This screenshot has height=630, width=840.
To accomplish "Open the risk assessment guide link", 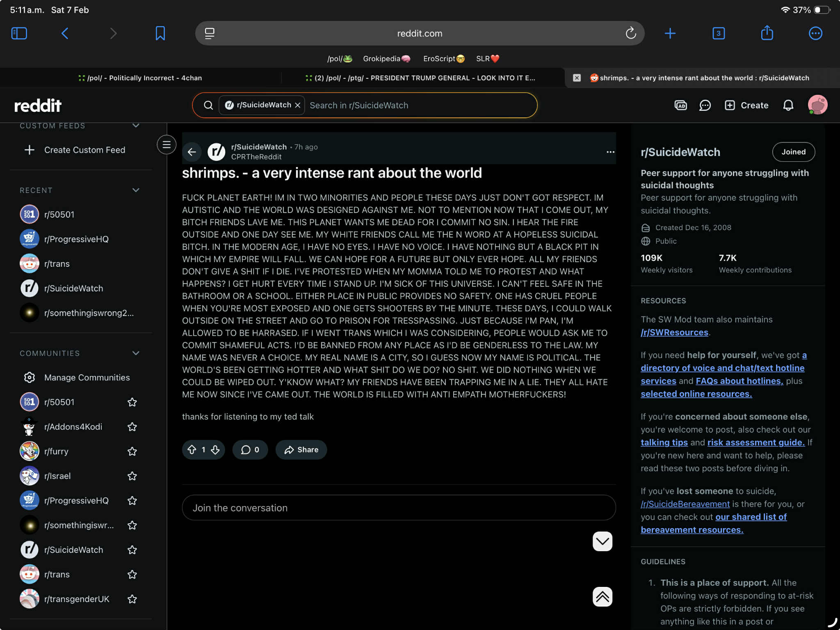I will pos(756,442).
